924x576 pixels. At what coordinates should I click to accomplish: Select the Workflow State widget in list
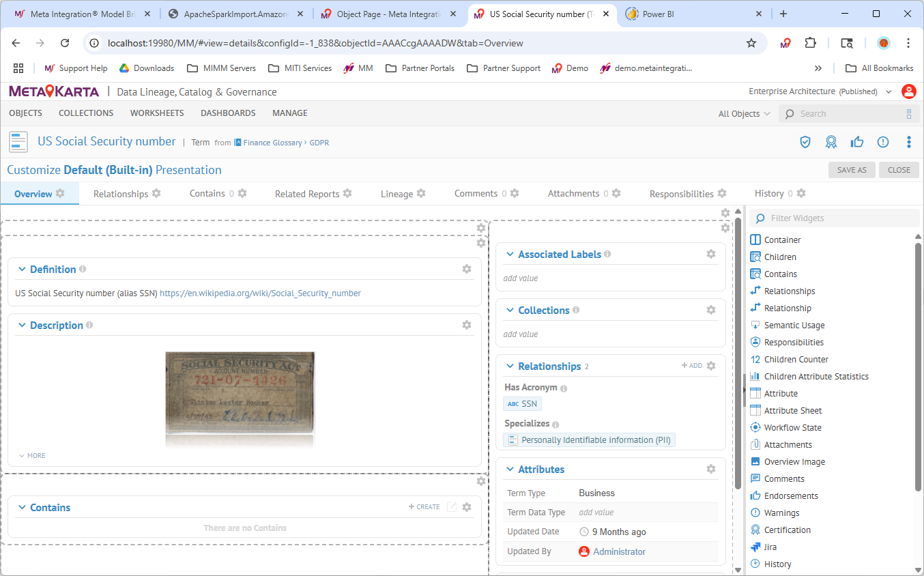tap(792, 428)
